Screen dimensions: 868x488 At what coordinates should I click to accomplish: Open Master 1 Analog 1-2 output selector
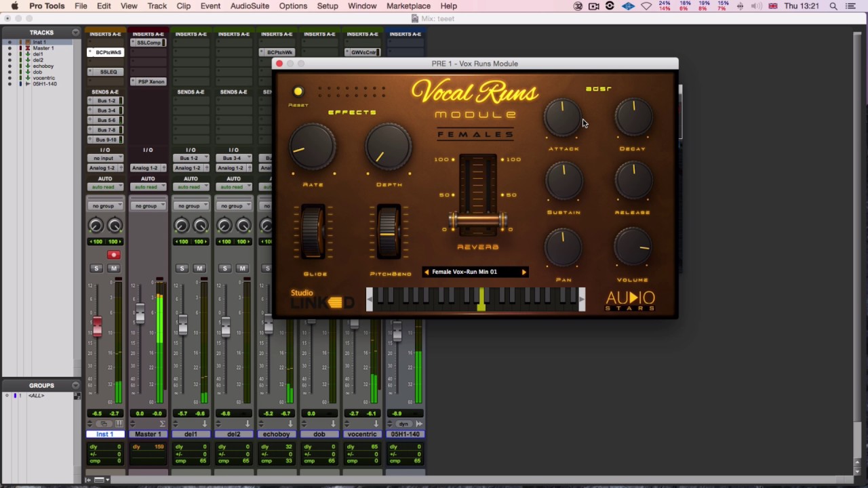(147, 168)
